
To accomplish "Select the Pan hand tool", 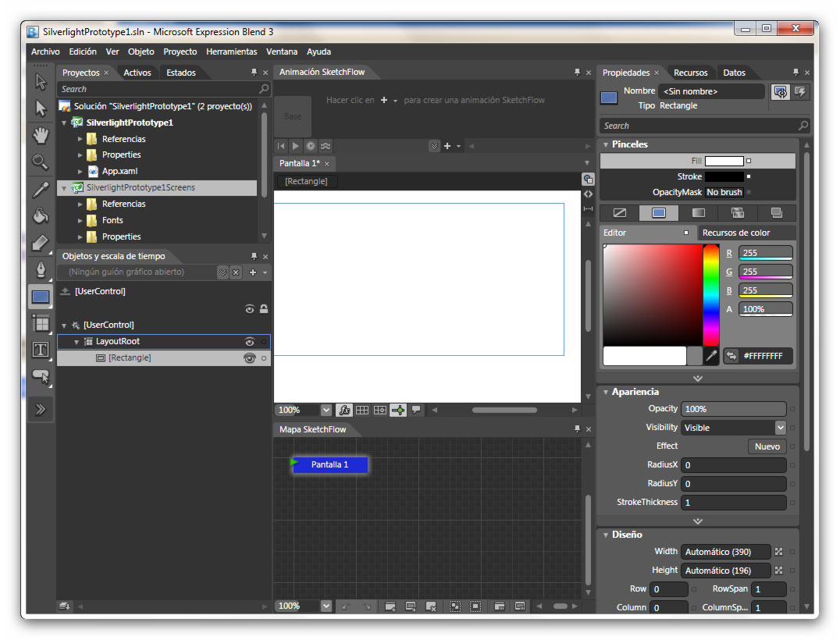I will 41,135.
